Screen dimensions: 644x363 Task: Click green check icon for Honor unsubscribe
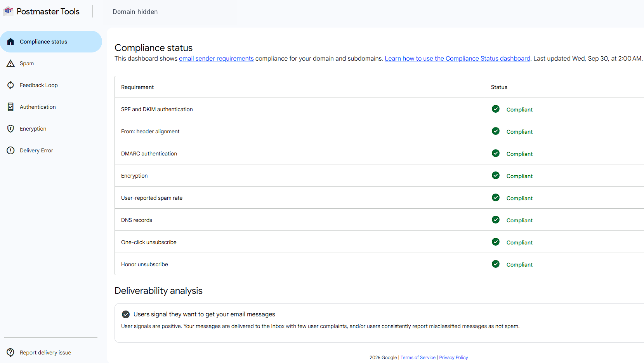point(496,264)
